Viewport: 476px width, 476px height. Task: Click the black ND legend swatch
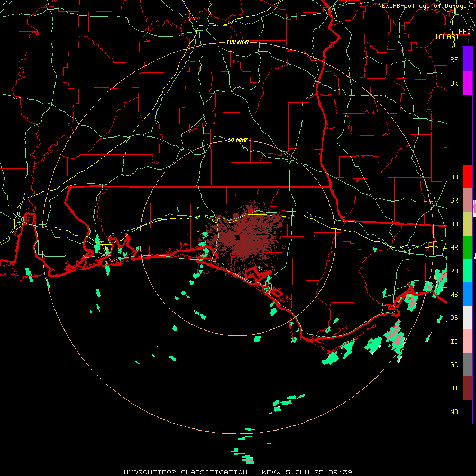pyautogui.click(x=467, y=411)
